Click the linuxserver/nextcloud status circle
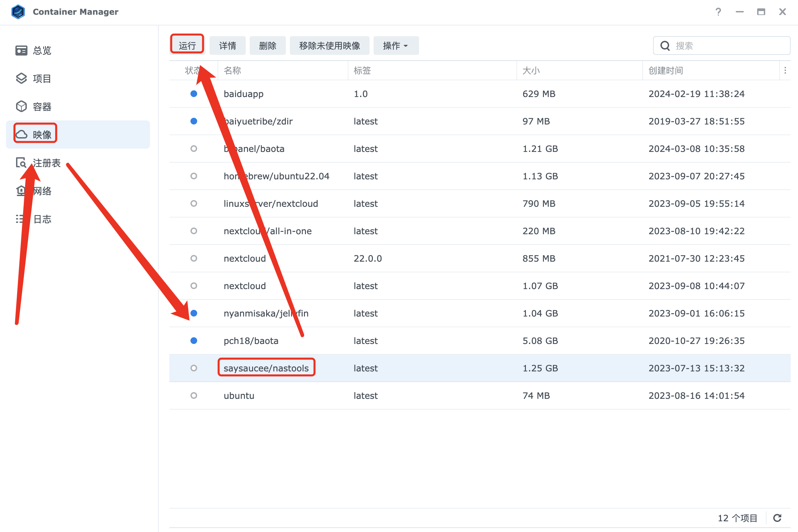The image size is (798, 532). coord(194,203)
